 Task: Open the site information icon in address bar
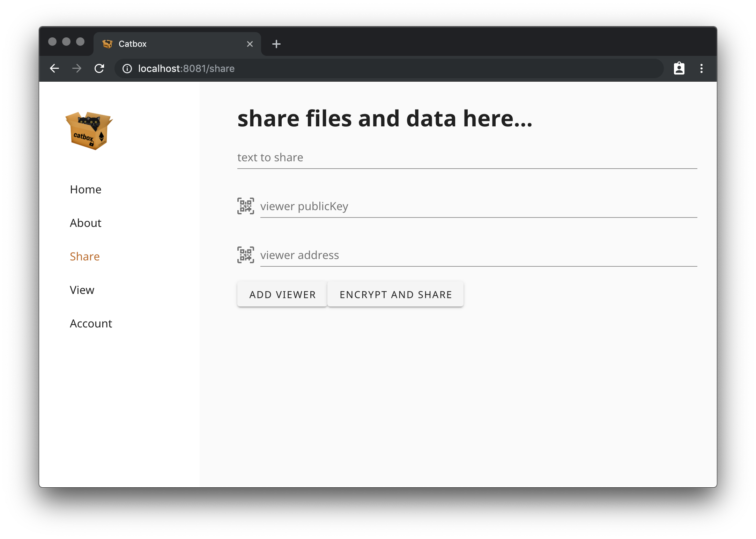pyautogui.click(x=127, y=68)
